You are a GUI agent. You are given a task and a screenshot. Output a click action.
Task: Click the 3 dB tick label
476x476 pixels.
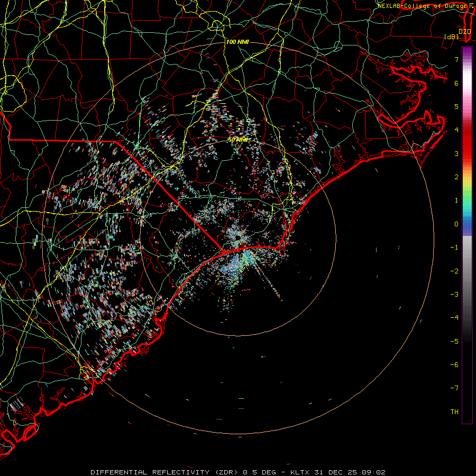(x=456, y=153)
